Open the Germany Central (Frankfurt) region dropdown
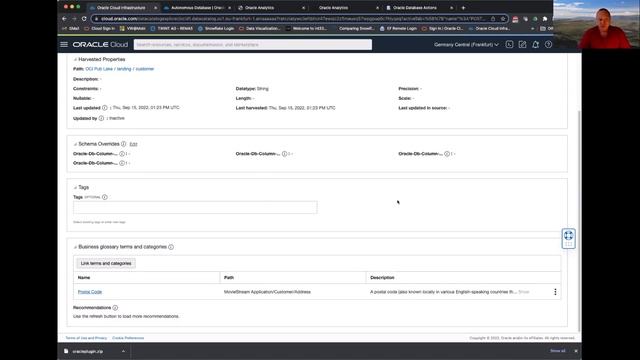The height and width of the screenshot is (360, 640). (x=466, y=44)
